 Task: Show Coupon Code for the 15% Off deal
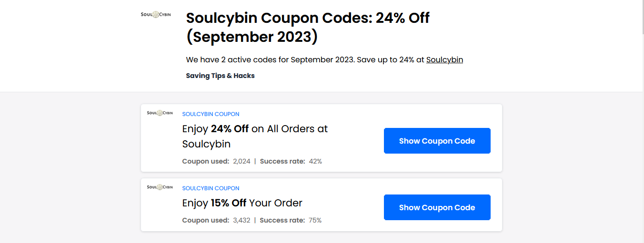(x=437, y=207)
